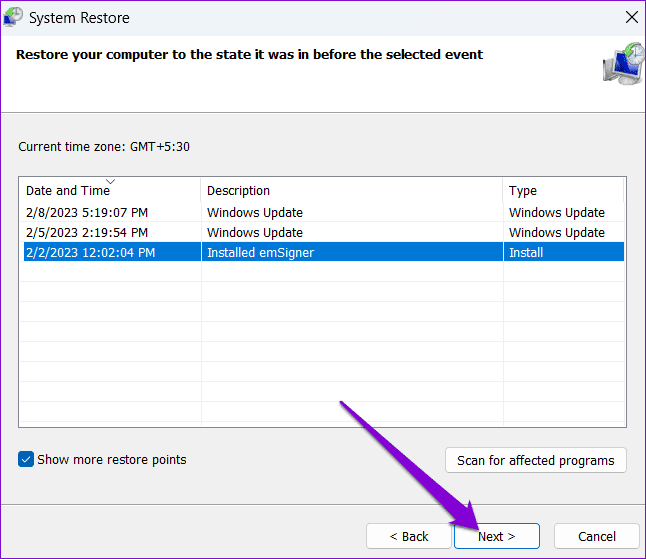Proceed by clicking the Next button

(496, 537)
